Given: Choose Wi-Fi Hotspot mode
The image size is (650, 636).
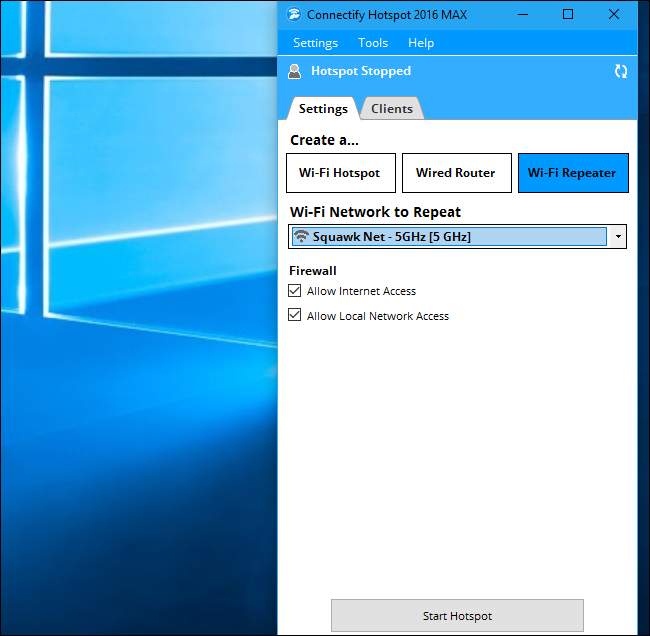Looking at the screenshot, I should point(341,173).
